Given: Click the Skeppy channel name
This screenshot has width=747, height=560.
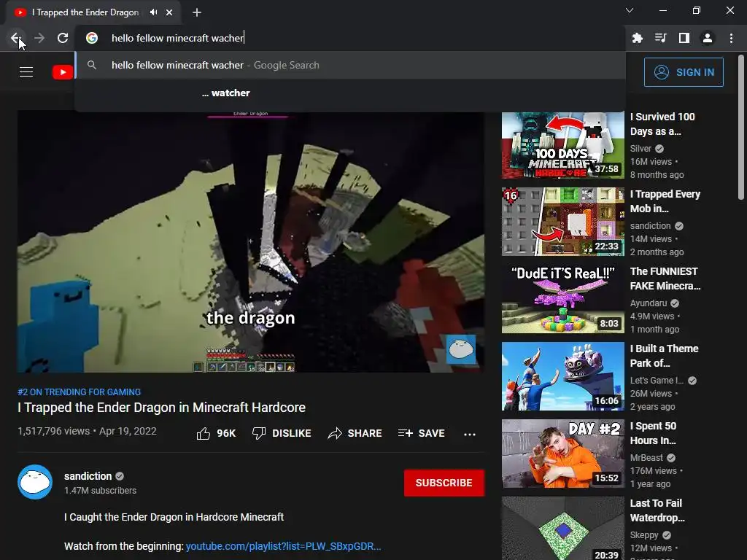Looking at the screenshot, I should 644,534.
